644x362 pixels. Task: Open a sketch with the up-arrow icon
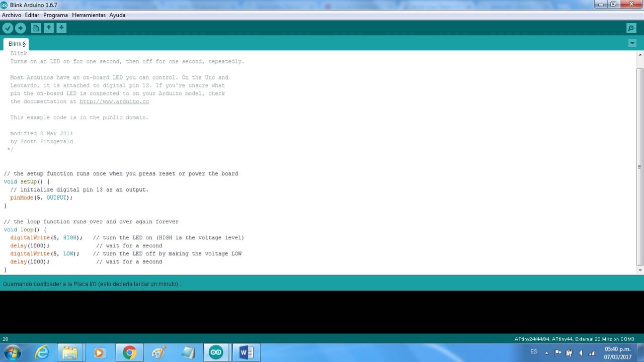pyautogui.click(x=49, y=28)
